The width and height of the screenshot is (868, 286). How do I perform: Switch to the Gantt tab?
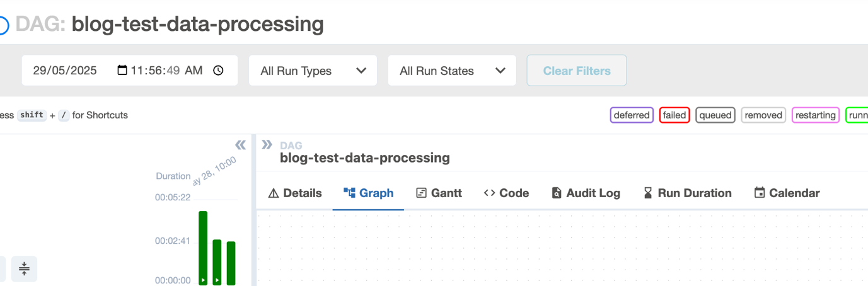click(439, 193)
